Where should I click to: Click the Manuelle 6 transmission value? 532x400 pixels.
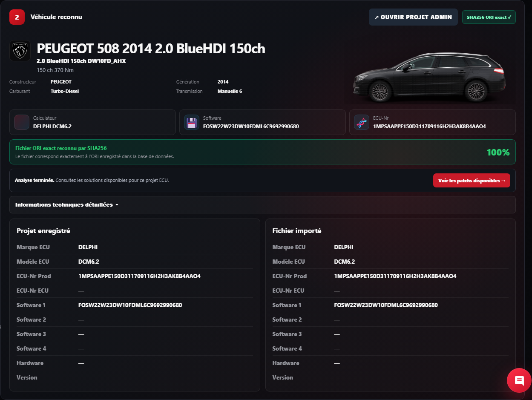point(230,91)
